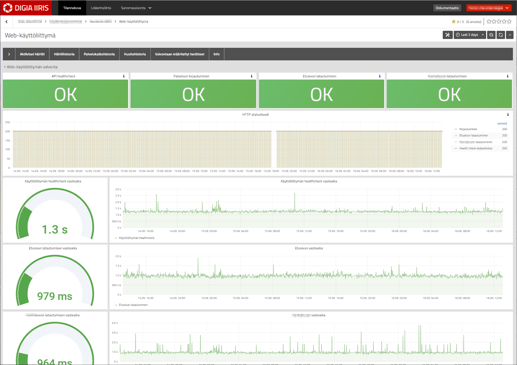Click the zoom out time range icon

[x=491, y=35]
